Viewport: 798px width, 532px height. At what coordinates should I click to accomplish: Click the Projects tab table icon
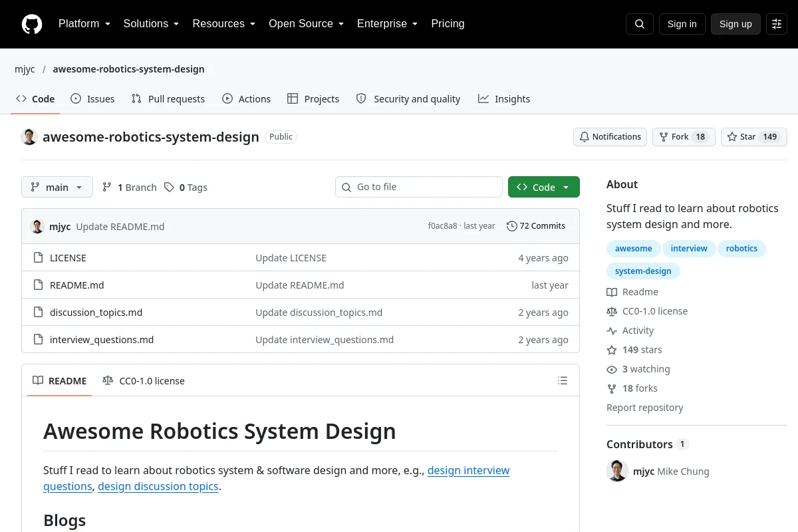tap(293, 98)
